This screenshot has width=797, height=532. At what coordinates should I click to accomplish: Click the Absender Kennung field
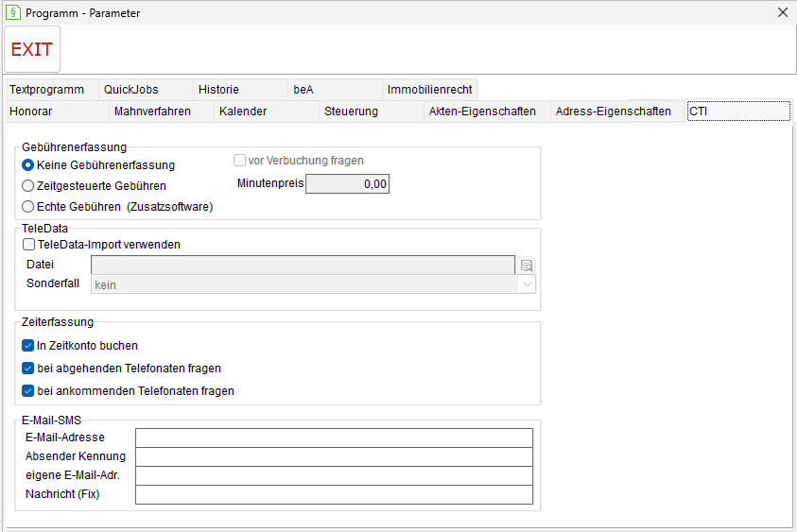tap(334, 456)
